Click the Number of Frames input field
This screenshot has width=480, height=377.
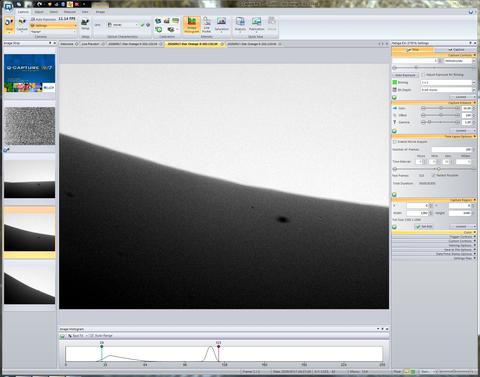[x=452, y=149]
